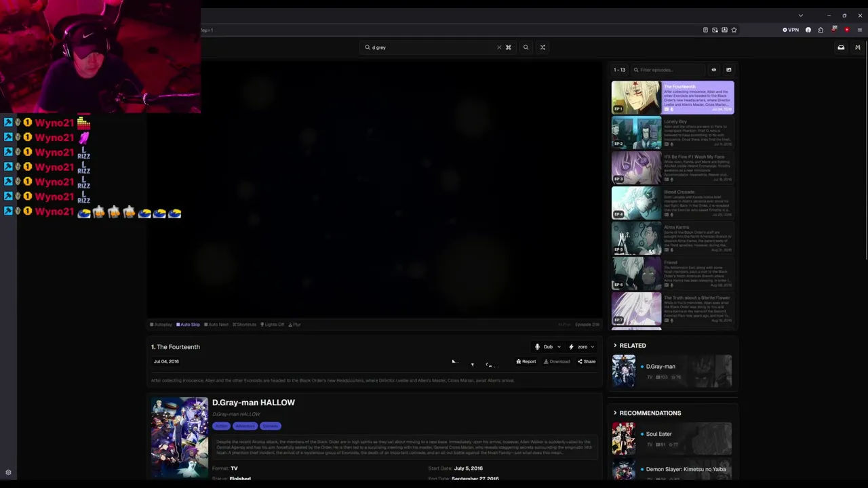The height and width of the screenshot is (488, 868).
Task: Select episode 5 Alma Karma
Action: click(x=673, y=239)
